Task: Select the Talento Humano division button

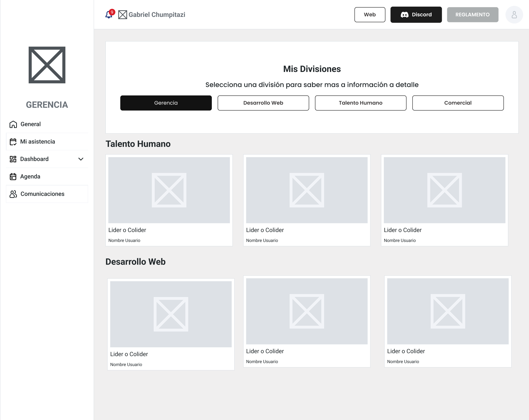Action: (361, 103)
